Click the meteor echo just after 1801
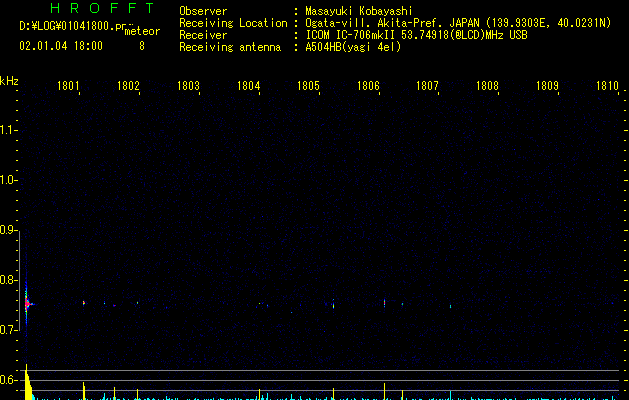Viewport: 629px width, 400px height. [x=84, y=303]
